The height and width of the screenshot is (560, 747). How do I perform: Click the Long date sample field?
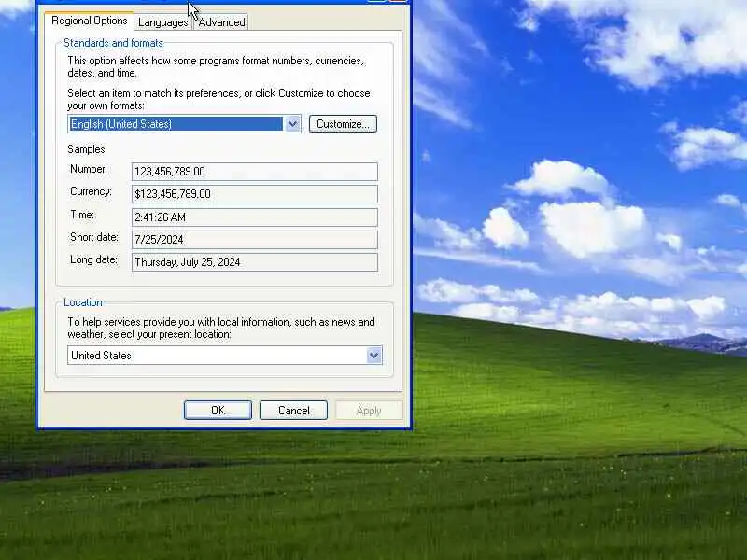(254, 262)
